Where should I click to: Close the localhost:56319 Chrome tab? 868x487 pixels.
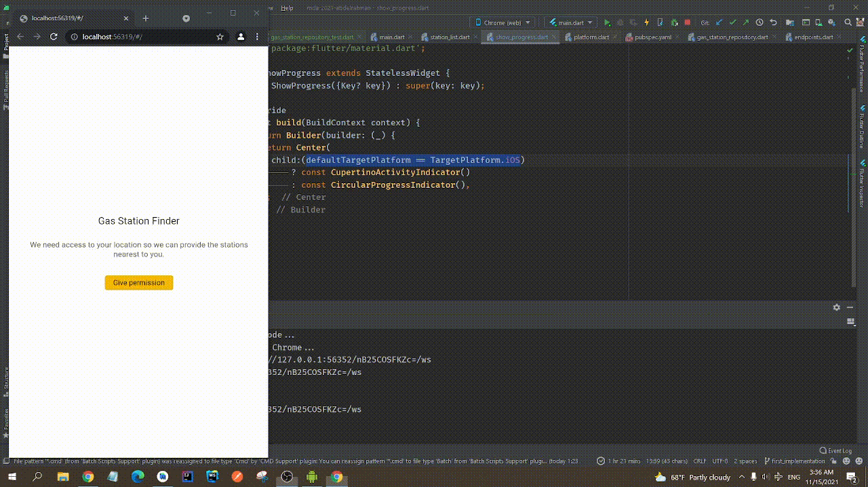(x=127, y=18)
